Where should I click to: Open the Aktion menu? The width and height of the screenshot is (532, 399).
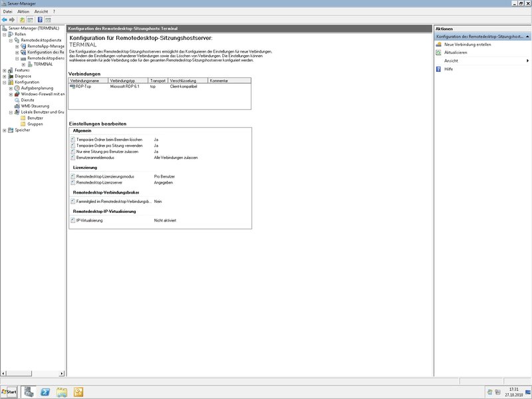tap(23, 11)
